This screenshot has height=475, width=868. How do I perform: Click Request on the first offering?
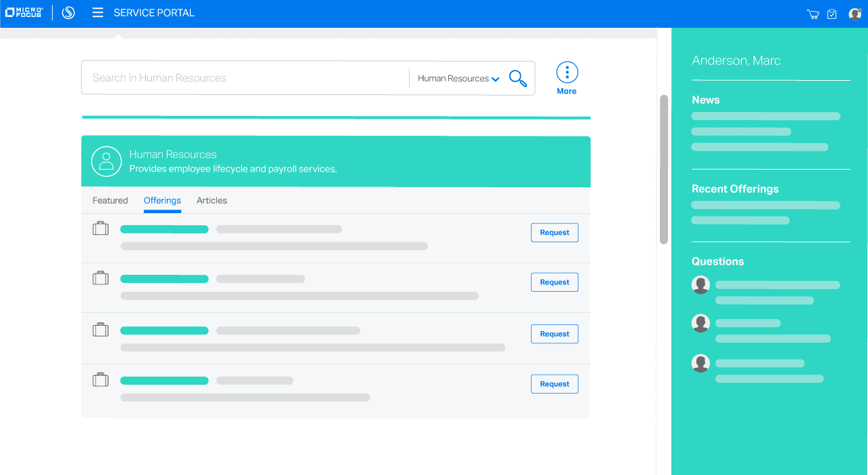coord(554,232)
